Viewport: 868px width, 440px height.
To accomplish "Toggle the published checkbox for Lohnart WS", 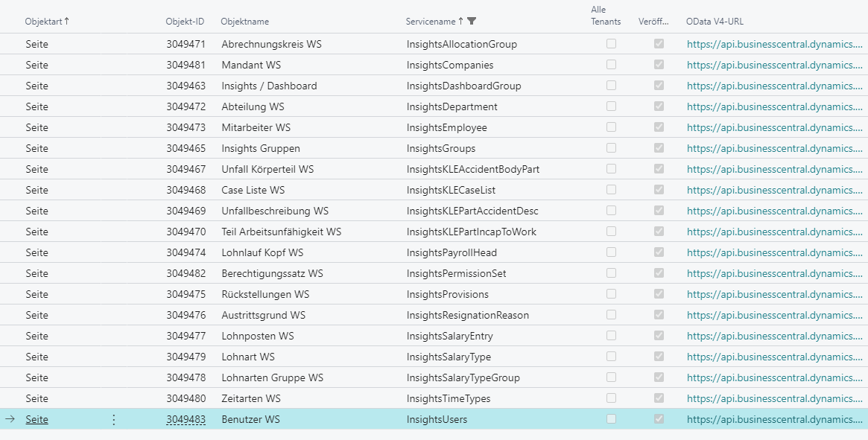I will coord(659,357).
